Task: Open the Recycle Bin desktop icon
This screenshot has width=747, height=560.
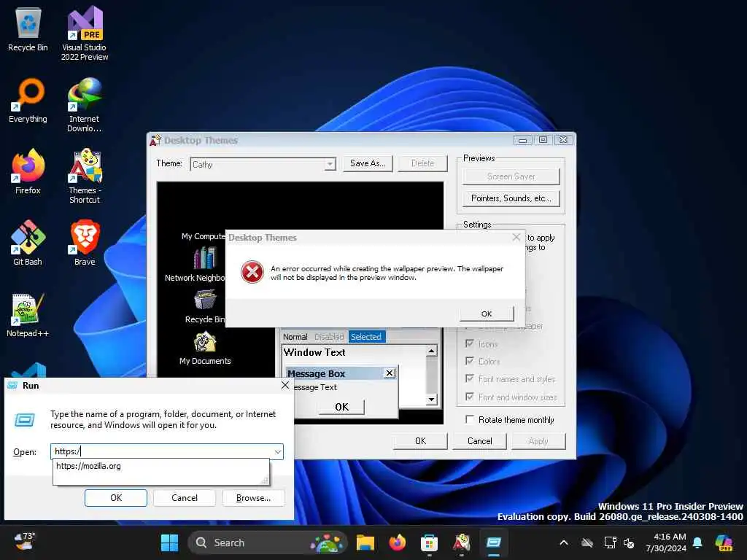Action: pyautogui.click(x=28, y=29)
